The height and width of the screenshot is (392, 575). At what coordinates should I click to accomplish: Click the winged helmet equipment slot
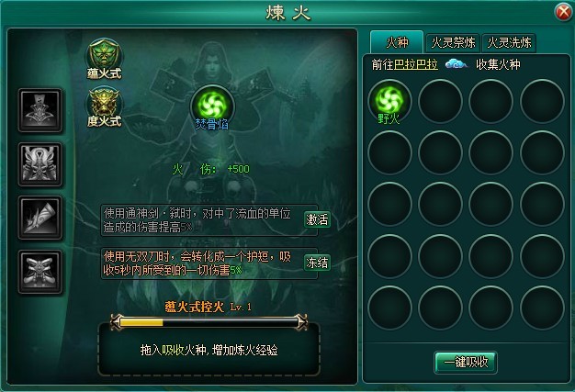tap(40, 164)
